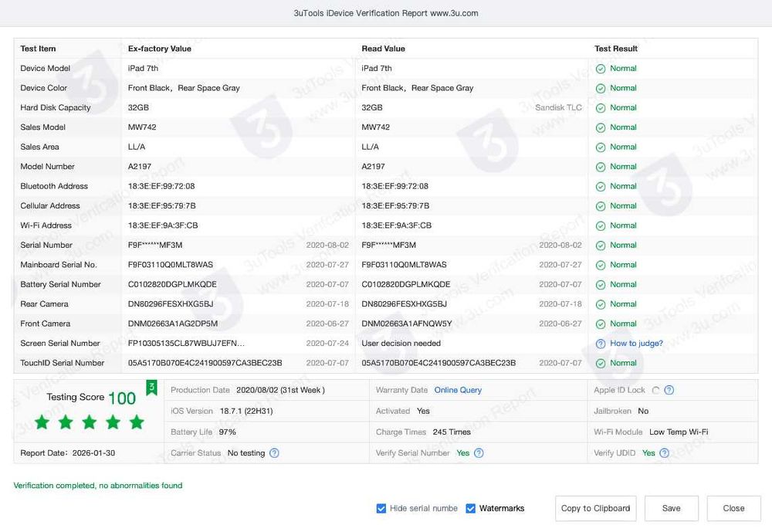
Task: Click the ex-factory Mainboard serial F9F03110Q0MLT8WAS
Action: coord(171,265)
